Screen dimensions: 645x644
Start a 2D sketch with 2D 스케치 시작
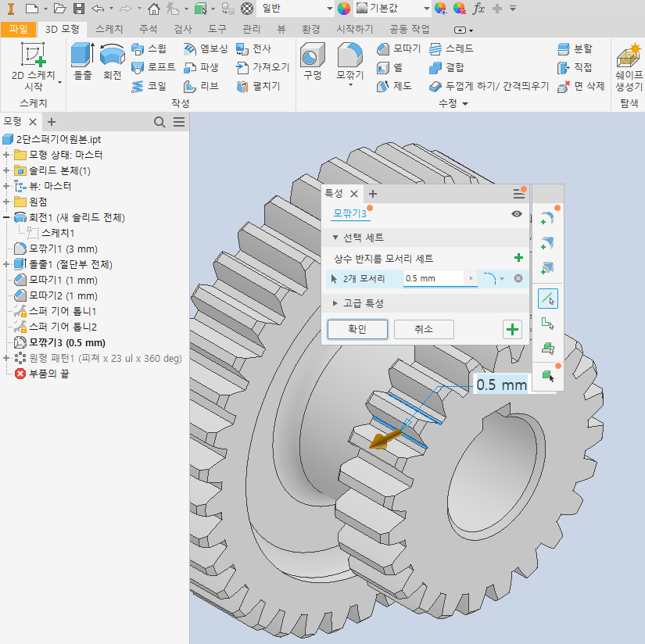(x=34, y=67)
